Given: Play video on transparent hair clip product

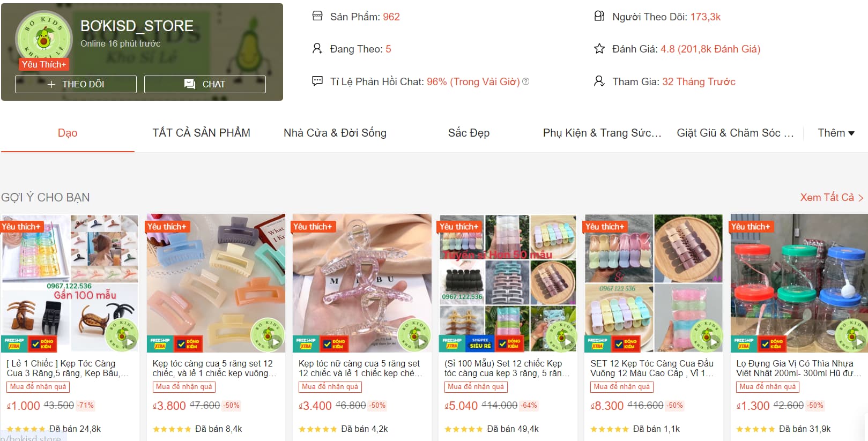Looking at the screenshot, I should 421,341.
